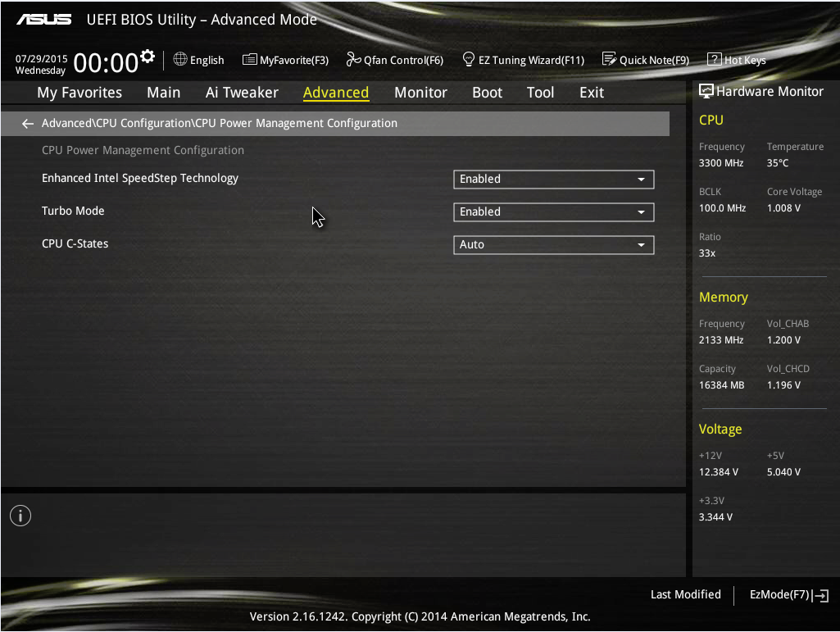Viewport: 840px width, 632px height.
Task: Click the Memory section heading
Action: [x=723, y=298]
